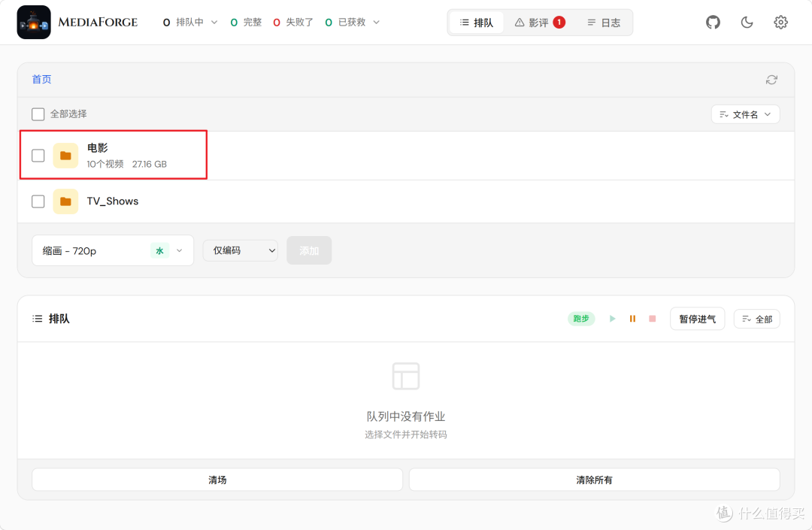This screenshot has width=812, height=530.
Task: Click the 27.16 GB size text
Action: (x=149, y=164)
